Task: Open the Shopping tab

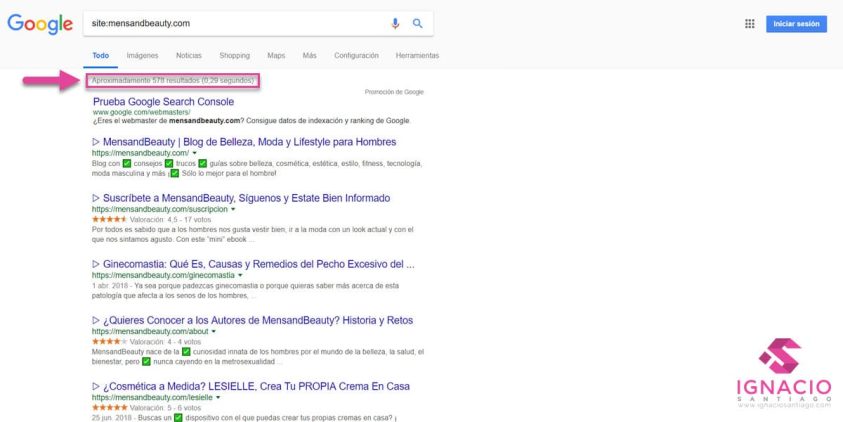Action: pos(234,55)
